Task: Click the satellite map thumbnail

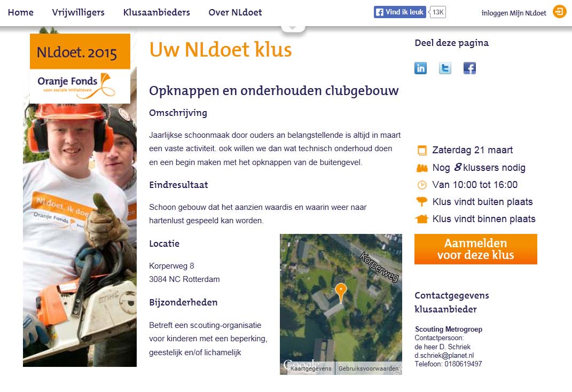Action: pos(341,304)
